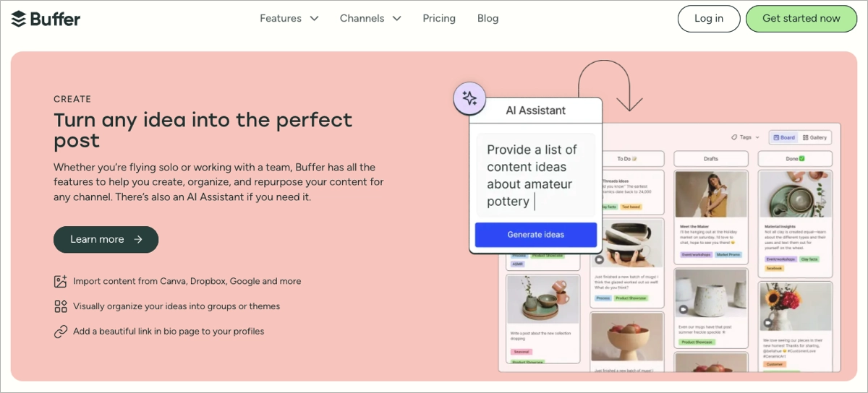Open the Blog link

(x=488, y=18)
